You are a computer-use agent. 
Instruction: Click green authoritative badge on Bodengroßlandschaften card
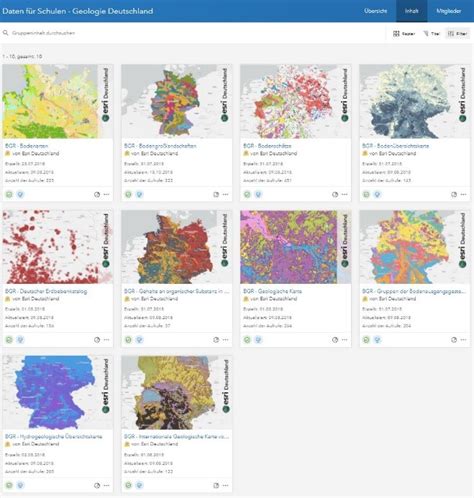[x=128, y=194]
